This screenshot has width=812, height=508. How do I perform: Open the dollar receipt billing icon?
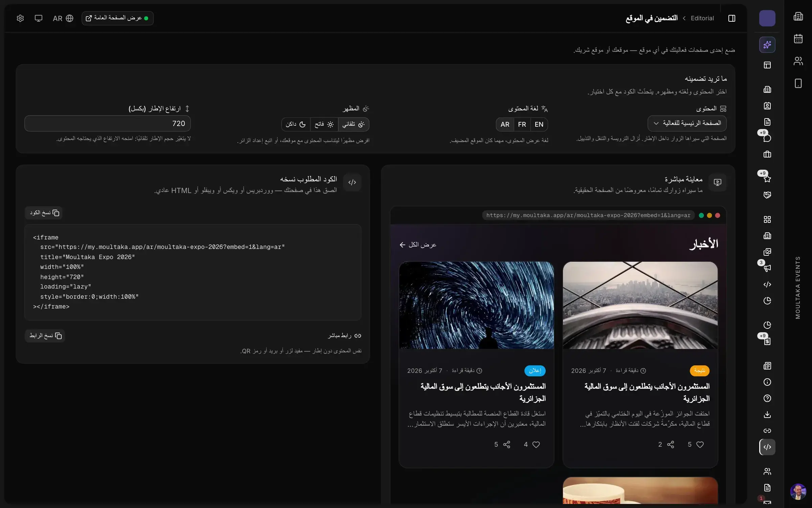[767, 341]
